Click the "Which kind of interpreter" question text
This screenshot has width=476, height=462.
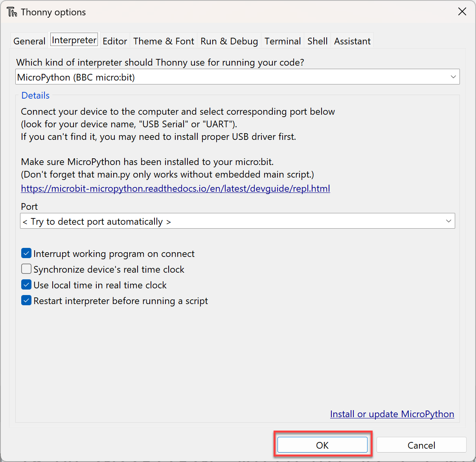click(x=160, y=62)
